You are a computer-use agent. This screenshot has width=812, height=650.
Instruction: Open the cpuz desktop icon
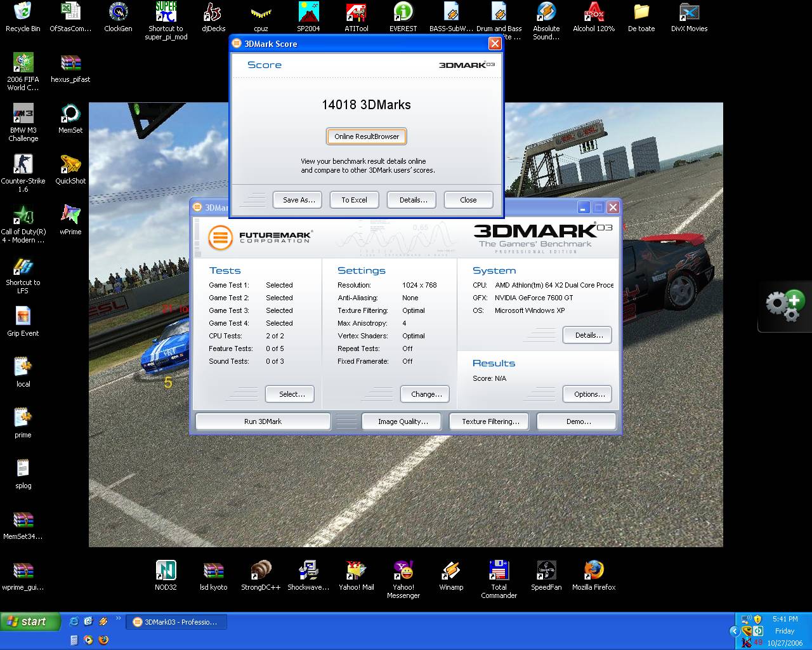pos(261,17)
